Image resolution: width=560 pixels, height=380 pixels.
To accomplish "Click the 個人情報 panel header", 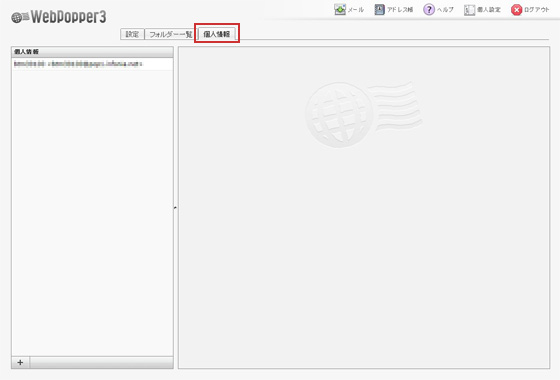I will pyautogui.click(x=92, y=52).
